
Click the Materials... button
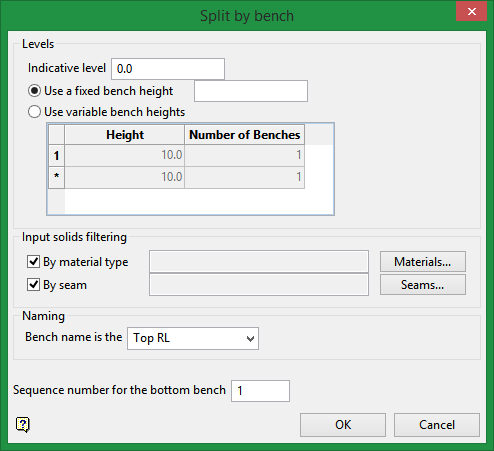[423, 262]
